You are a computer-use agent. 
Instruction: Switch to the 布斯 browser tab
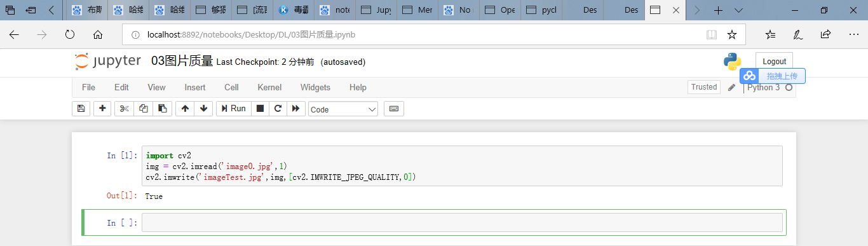point(88,10)
